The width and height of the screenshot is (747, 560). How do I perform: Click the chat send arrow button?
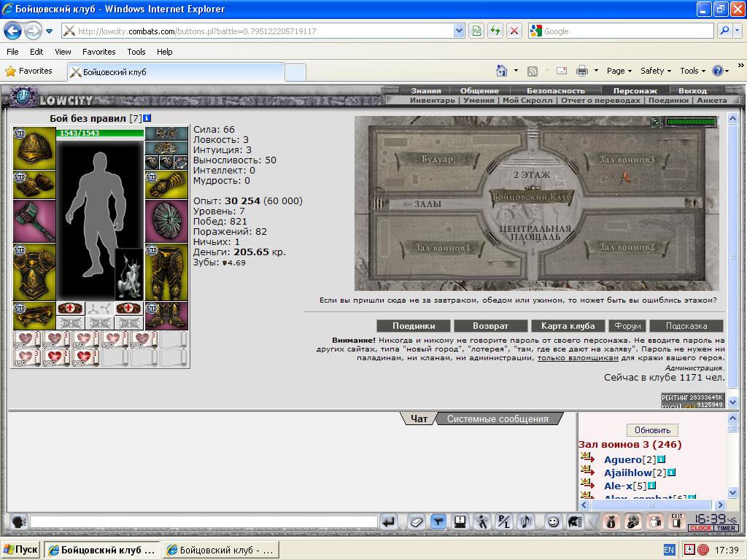[x=390, y=522]
